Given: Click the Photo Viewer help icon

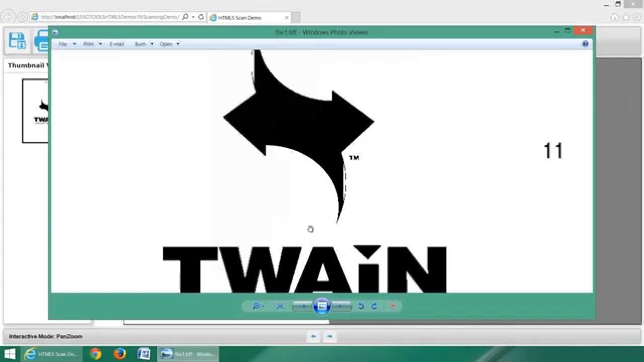Looking at the screenshot, I should [585, 44].
